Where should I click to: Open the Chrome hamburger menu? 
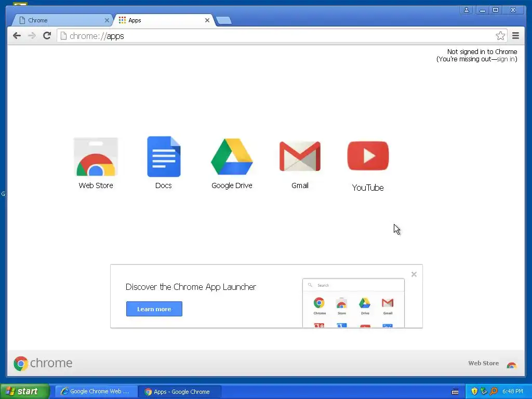pyautogui.click(x=515, y=36)
